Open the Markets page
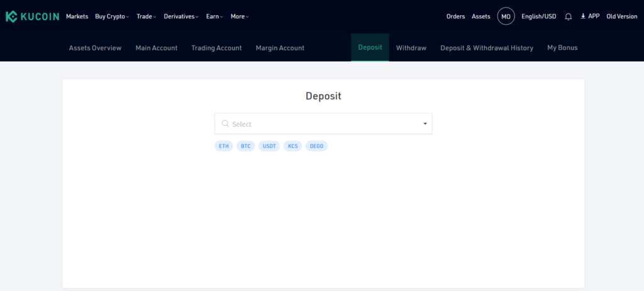Screen dimensions: 644x291 [x=77, y=16]
